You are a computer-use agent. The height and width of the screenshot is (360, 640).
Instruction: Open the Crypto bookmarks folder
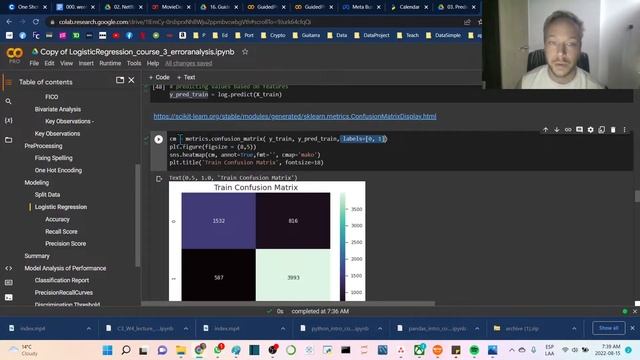tap(273, 36)
